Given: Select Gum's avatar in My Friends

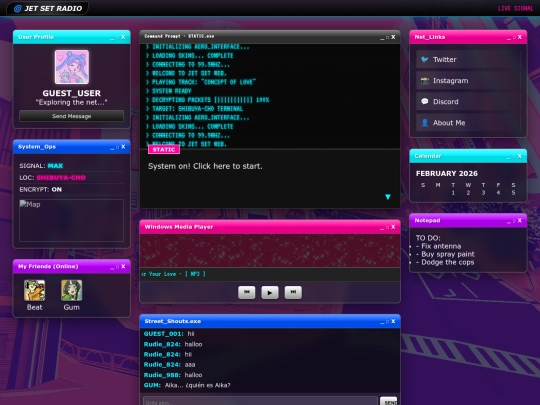Looking at the screenshot, I should pos(72,290).
